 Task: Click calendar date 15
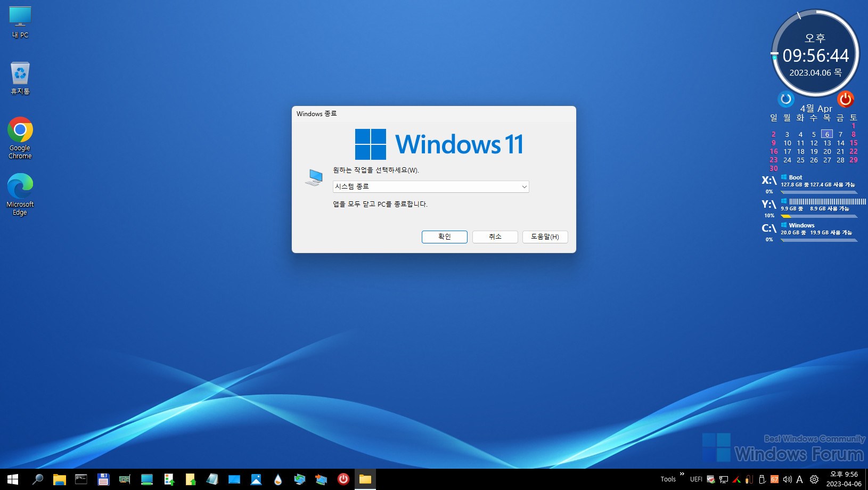[854, 143]
